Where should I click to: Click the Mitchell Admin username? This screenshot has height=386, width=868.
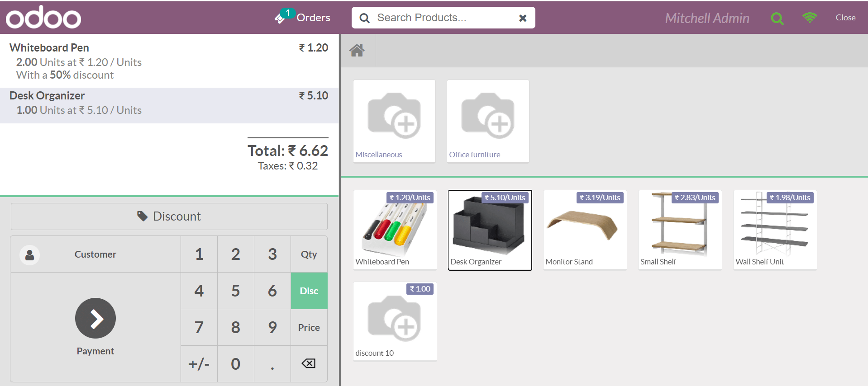coord(707,18)
